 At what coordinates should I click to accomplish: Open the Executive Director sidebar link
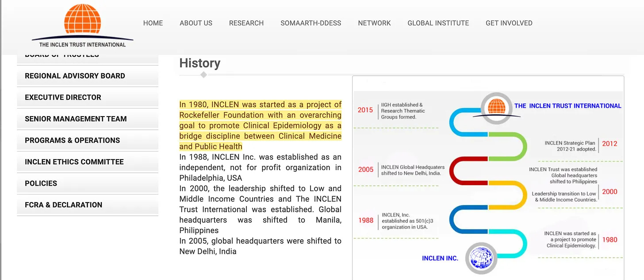88,97
